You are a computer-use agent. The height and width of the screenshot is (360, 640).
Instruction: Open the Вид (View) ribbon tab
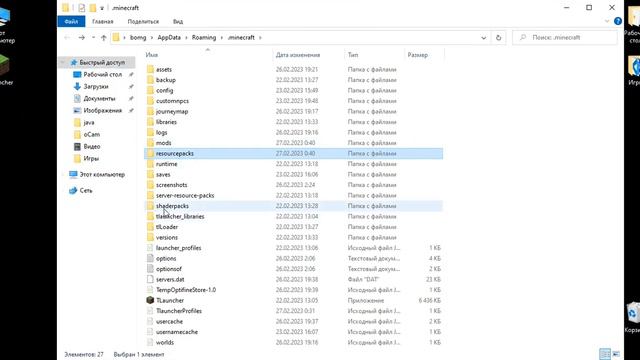coord(178,22)
